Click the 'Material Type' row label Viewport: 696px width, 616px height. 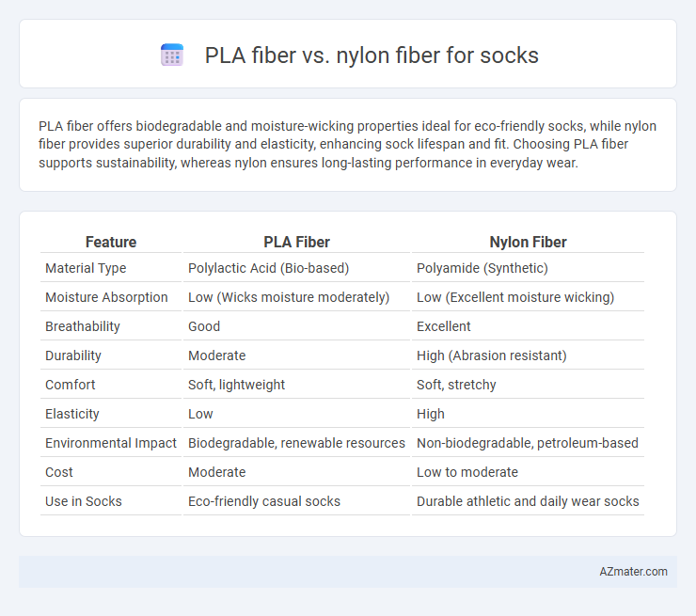point(86,268)
